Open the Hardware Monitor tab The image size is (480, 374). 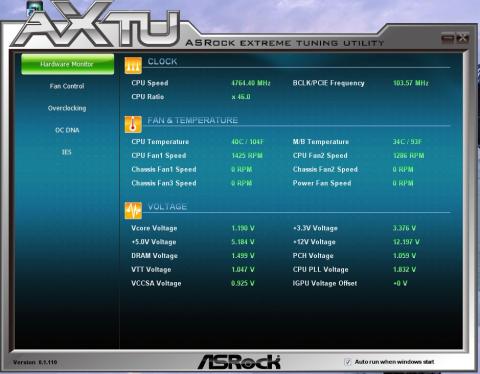[68, 64]
